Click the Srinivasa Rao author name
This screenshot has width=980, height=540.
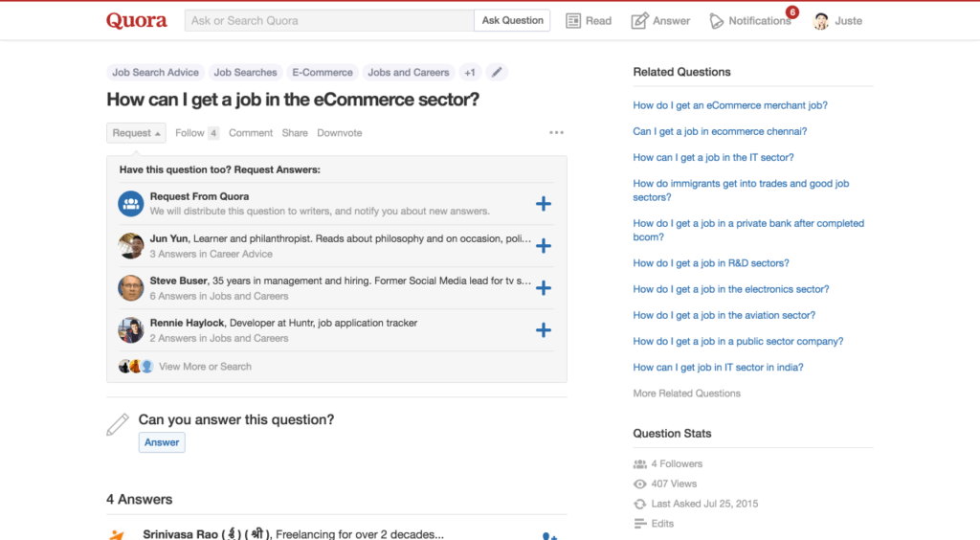tap(207, 534)
